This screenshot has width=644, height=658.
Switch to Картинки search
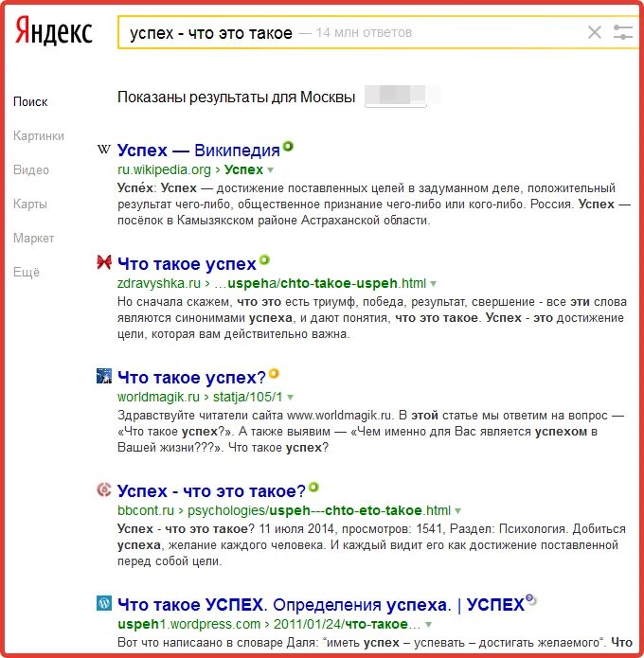[39, 136]
